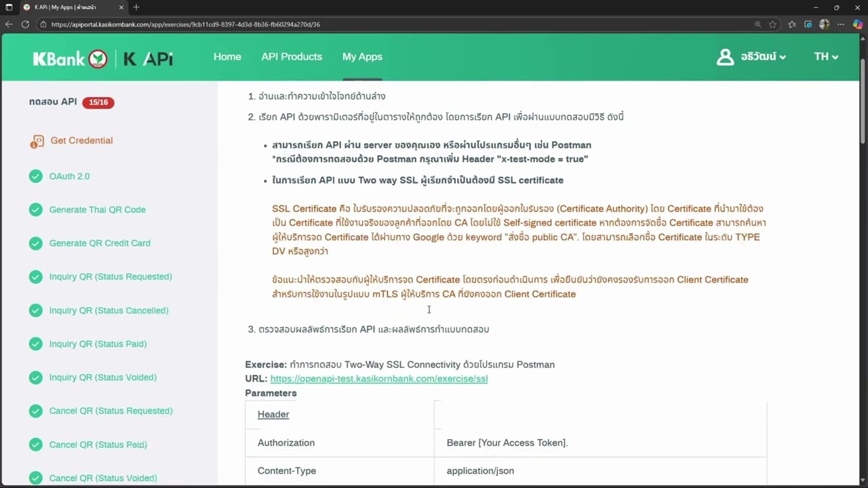The image size is (868, 488).
Task: Close the K API browser tab
Action: (x=121, y=7)
